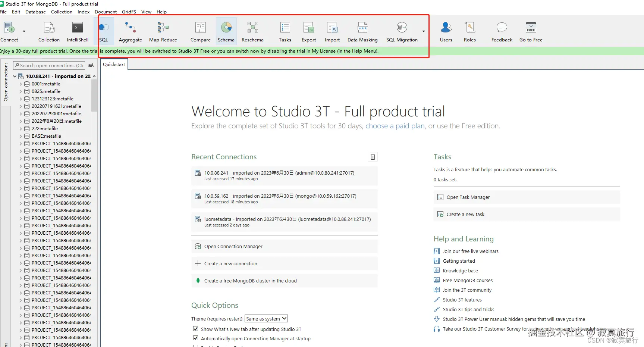
Task: Click the Import toolbar icon
Action: click(x=332, y=31)
